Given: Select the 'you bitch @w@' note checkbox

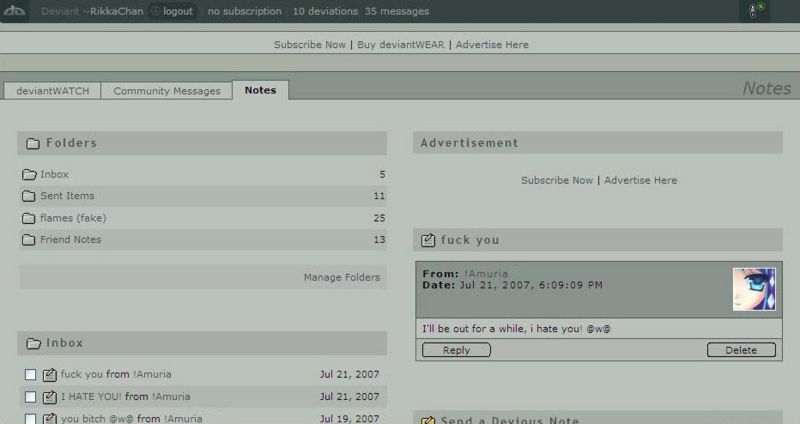Looking at the screenshot, I should tap(31, 418).
